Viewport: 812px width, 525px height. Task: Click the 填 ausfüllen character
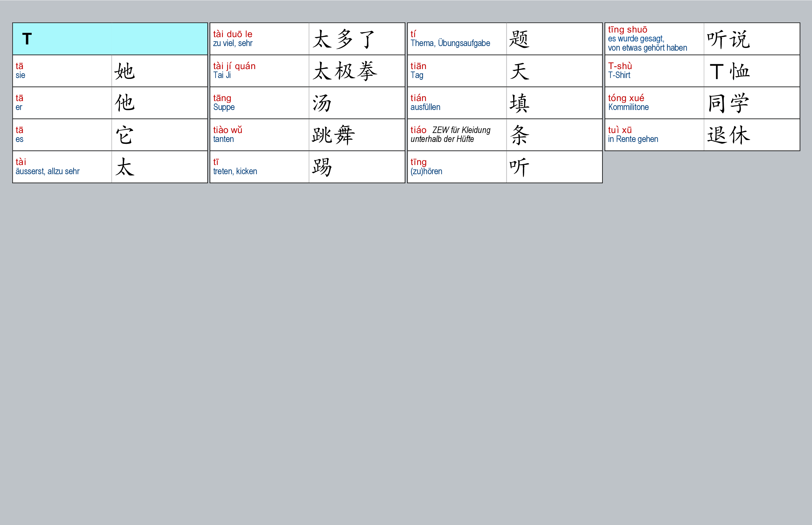pyautogui.click(x=519, y=103)
